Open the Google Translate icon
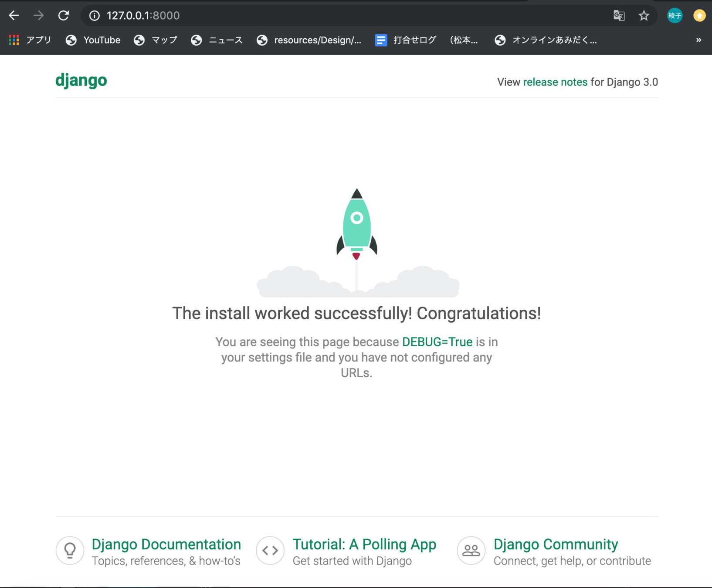Image resolution: width=712 pixels, height=588 pixels. tap(619, 16)
